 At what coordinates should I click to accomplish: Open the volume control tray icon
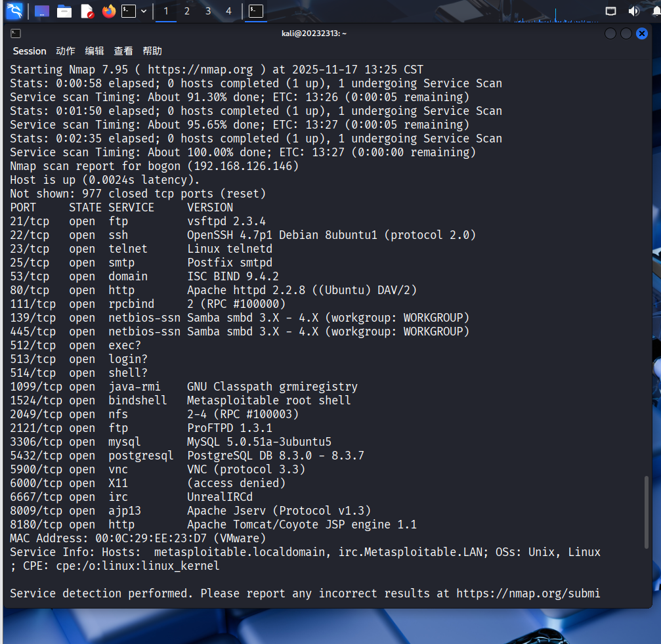[x=633, y=11]
